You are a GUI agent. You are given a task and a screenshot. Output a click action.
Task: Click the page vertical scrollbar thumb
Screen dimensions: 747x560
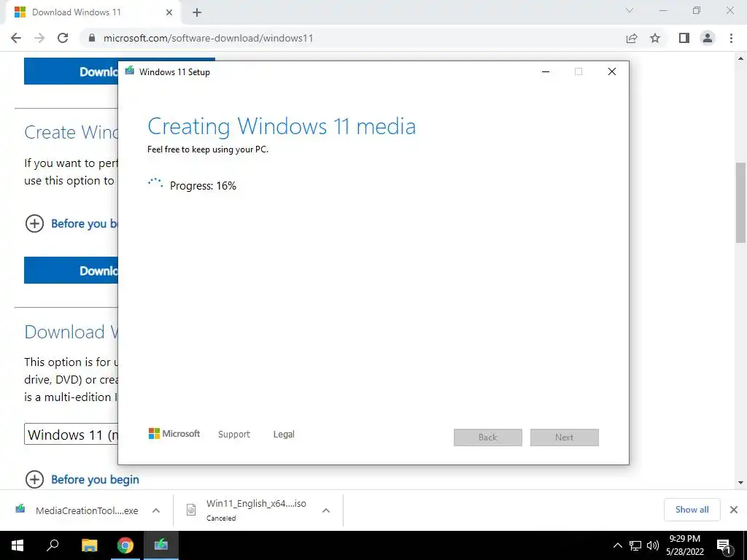click(740, 203)
